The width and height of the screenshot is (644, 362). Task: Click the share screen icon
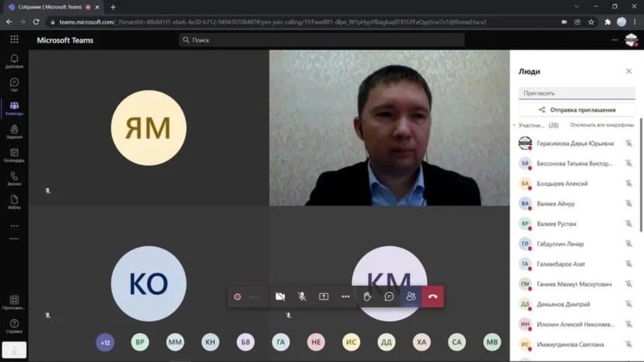coord(323,296)
